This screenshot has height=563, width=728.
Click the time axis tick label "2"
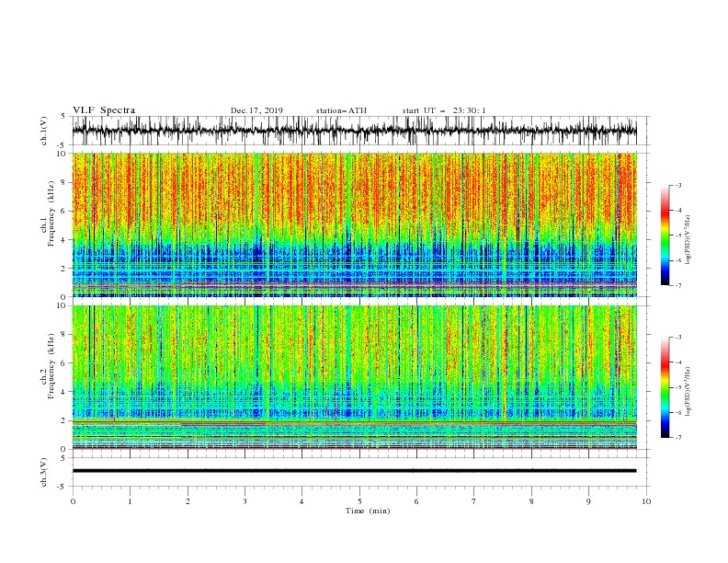[188, 501]
